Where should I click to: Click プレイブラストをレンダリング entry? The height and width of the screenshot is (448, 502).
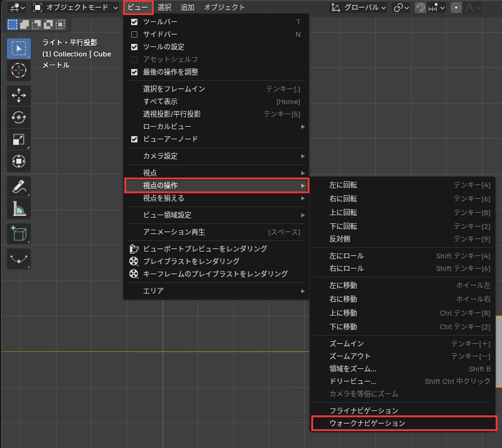tap(216, 261)
